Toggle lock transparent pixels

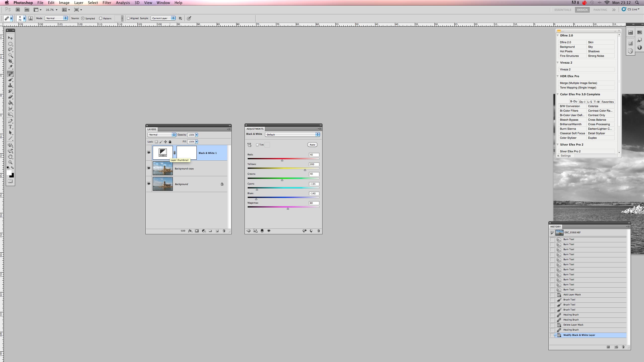pyautogui.click(x=156, y=142)
